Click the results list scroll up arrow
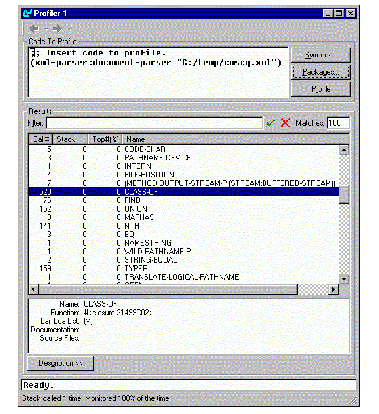 coord(344,150)
